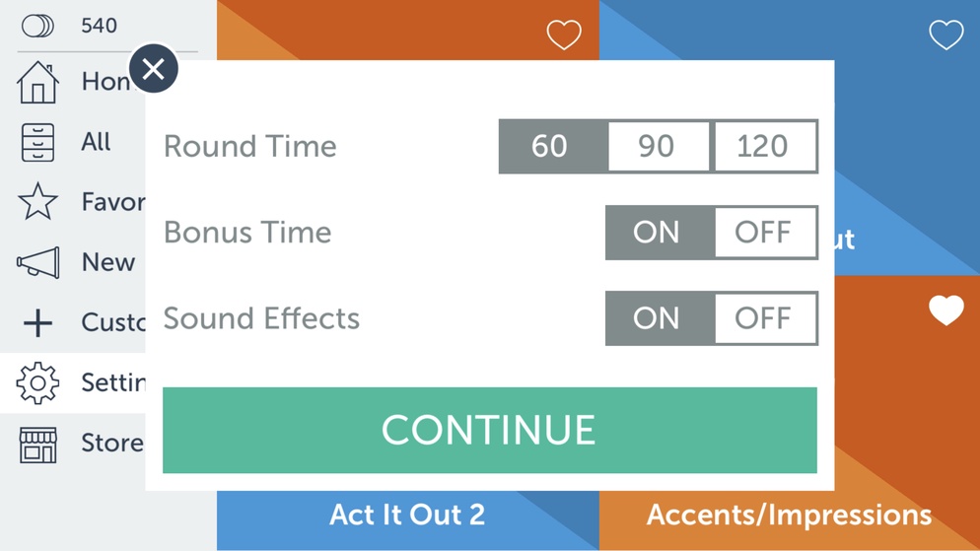Screen dimensions: 980x551
Task: Unfavorite the filled white heart deck
Action: (946, 310)
